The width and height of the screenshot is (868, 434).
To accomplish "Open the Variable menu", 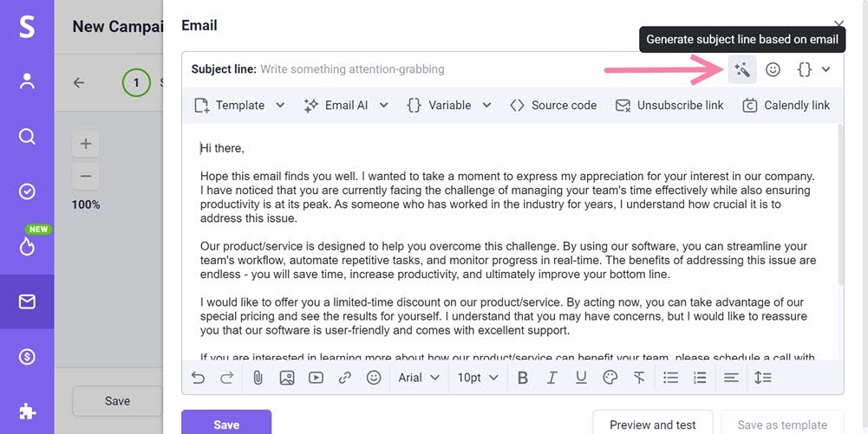I will click(x=448, y=105).
